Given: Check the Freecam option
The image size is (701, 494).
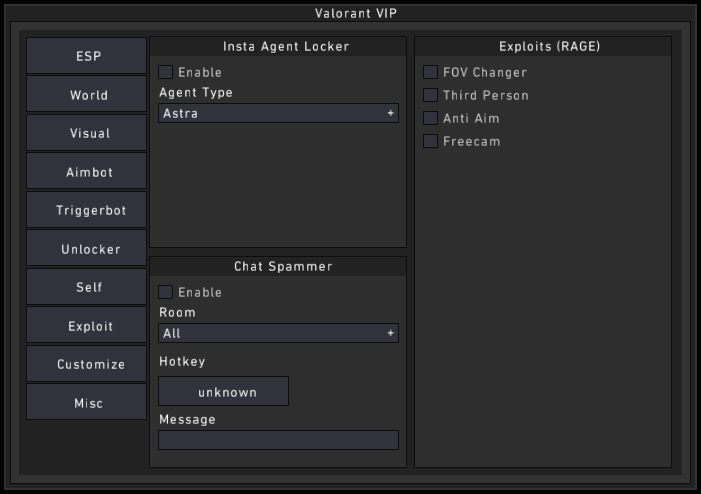Looking at the screenshot, I should 431,141.
